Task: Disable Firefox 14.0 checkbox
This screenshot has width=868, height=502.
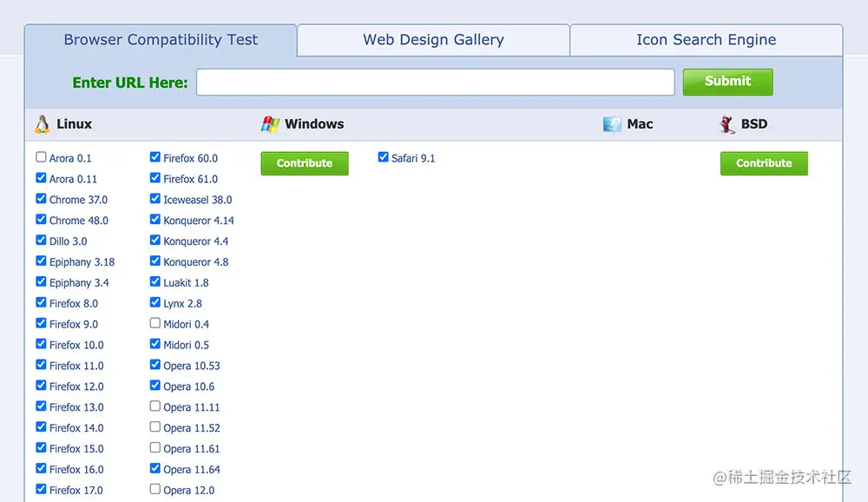Action: click(41, 427)
